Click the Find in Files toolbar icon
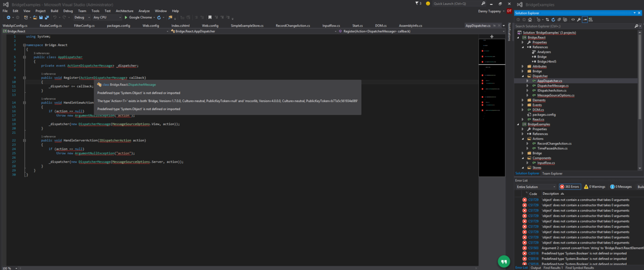The height and width of the screenshot is (270, 644). pos(170,17)
